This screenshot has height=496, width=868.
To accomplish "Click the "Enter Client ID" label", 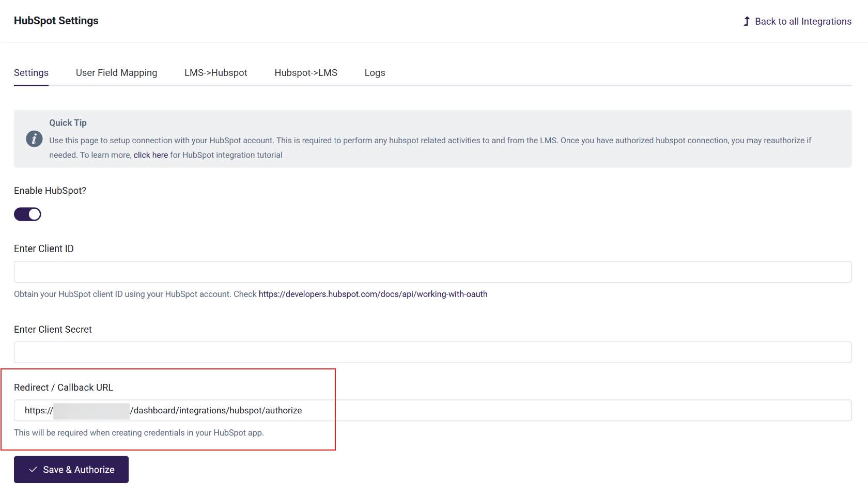I will point(44,249).
